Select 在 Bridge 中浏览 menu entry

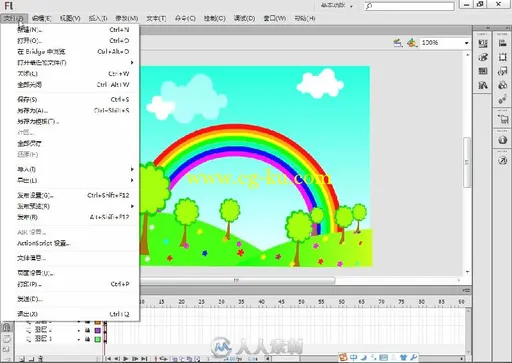click(x=73, y=51)
